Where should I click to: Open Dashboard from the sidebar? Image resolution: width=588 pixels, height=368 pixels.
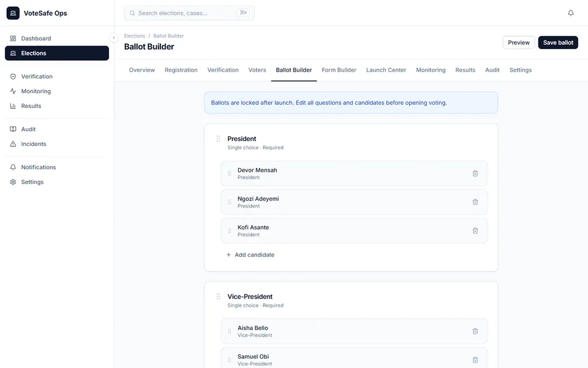tap(56, 38)
